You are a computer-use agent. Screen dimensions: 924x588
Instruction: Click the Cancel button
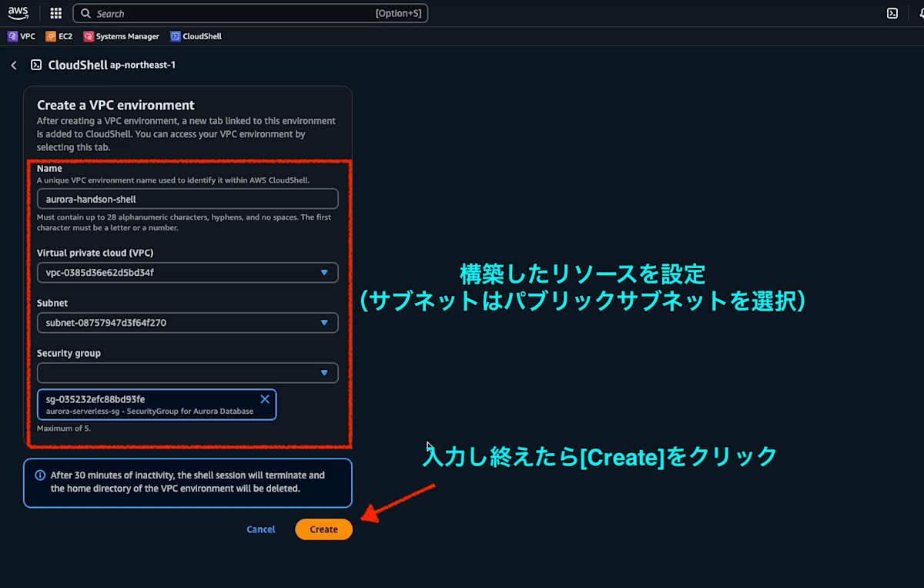[261, 529]
